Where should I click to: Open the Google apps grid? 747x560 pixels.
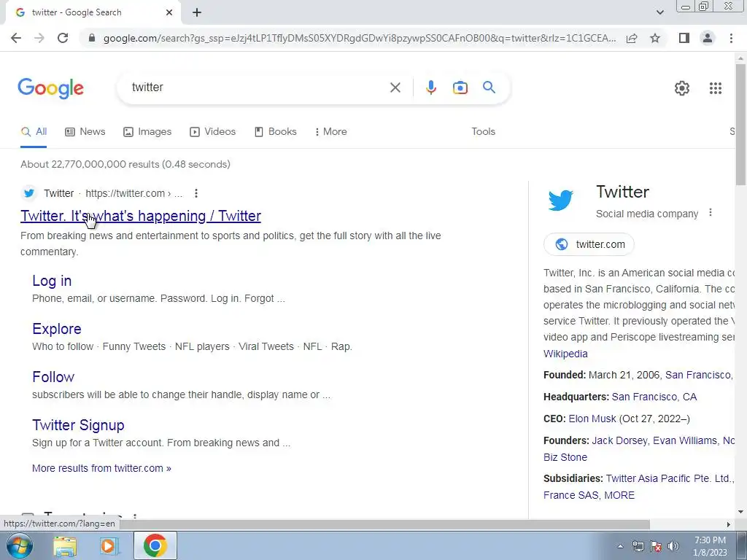click(715, 88)
